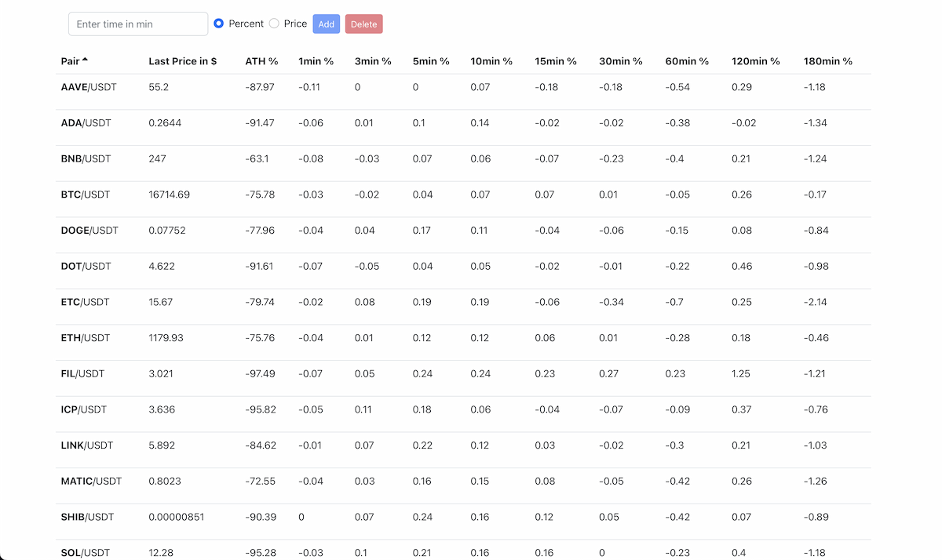Sort by 5min % column header
The width and height of the screenshot is (942, 560).
(x=431, y=61)
